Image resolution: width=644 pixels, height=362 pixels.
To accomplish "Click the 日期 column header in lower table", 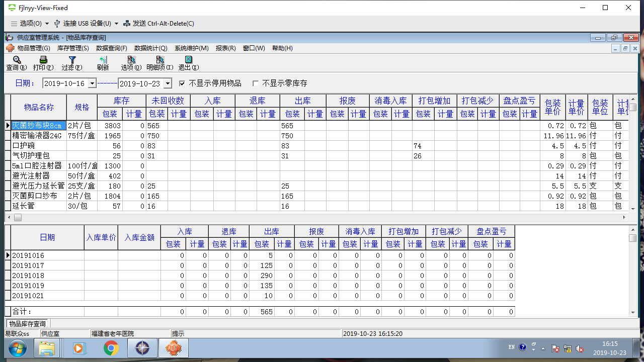I will point(47,238).
